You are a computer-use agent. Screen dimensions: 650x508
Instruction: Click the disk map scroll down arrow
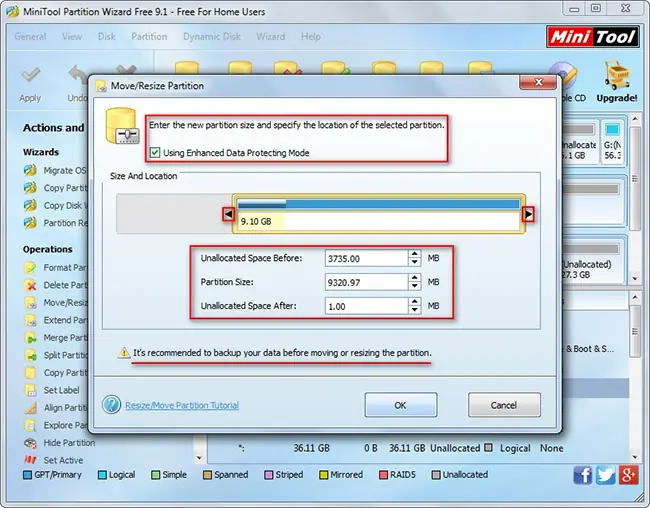(x=635, y=279)
